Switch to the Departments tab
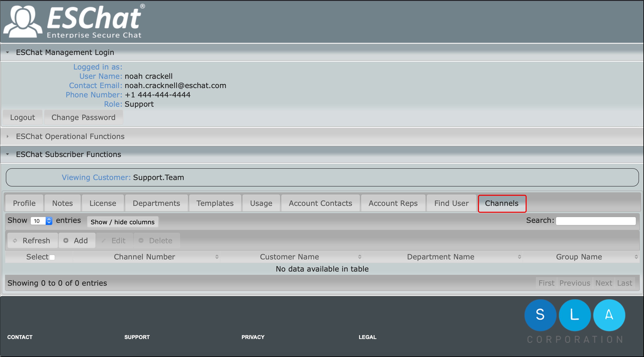 click(x=156, y=203)
